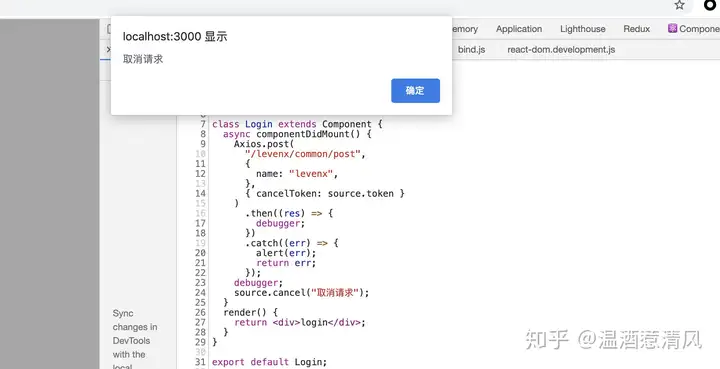Click line number 20 in the gutter
720x369 pixels.
click(x=200, y=253)
